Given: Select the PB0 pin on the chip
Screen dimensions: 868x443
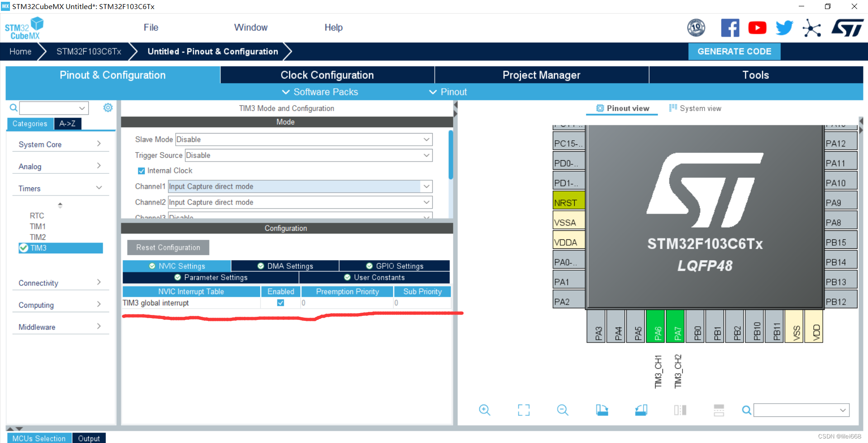Looking at the screenshot, I should click(x=696, y=326).
